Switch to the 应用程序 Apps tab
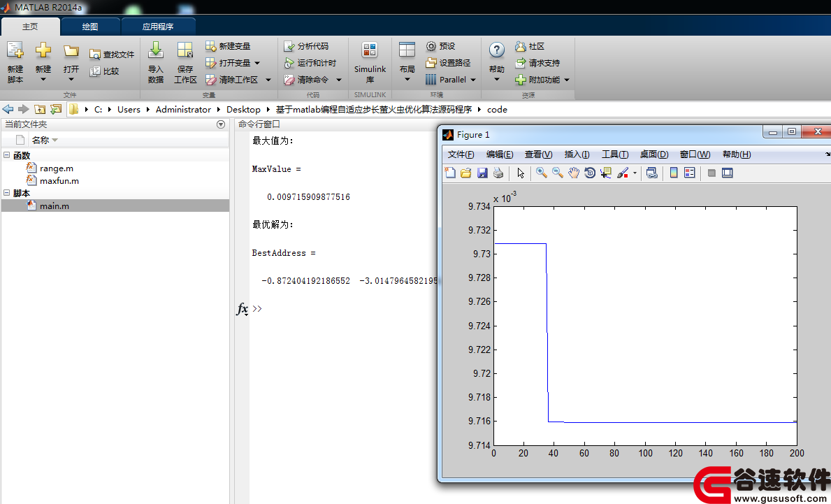The image size is (831, 504). (158, 27)
